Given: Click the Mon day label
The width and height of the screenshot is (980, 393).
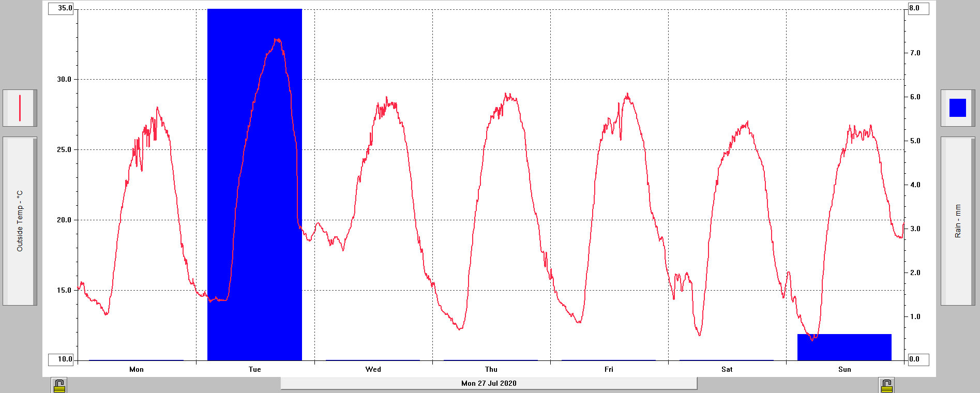Looking at the screenshot, I should (137, 369).
